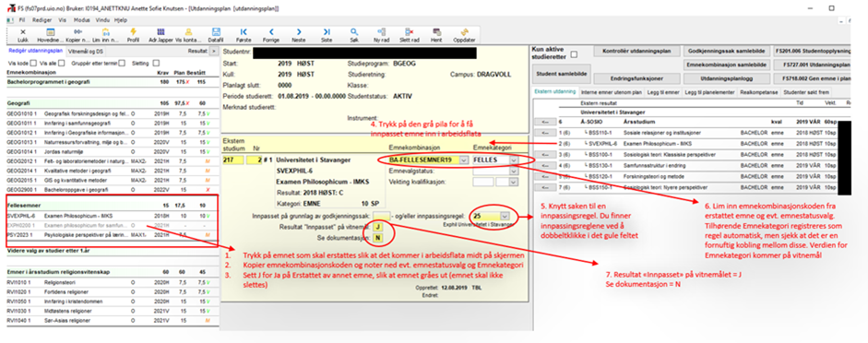The width and height of the screenshot is (868, 343).
Task: Open the Vekting kvalifikasjon dropdown
Action: tap(515, 182)
